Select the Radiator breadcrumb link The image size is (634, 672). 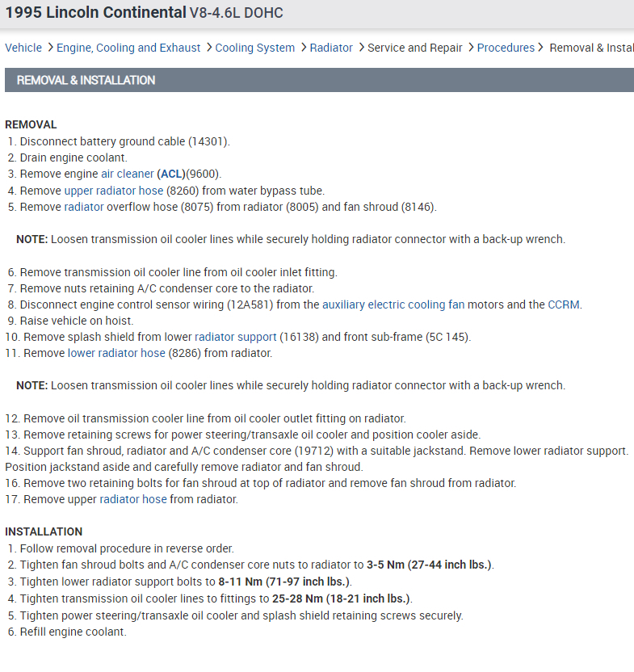331,48
